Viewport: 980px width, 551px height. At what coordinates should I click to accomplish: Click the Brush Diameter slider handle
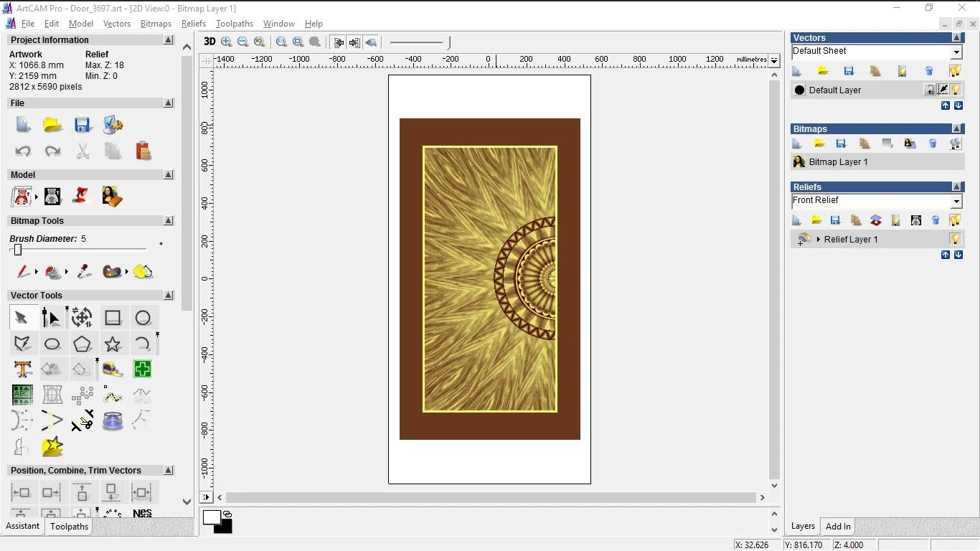[x=18, y=250]
